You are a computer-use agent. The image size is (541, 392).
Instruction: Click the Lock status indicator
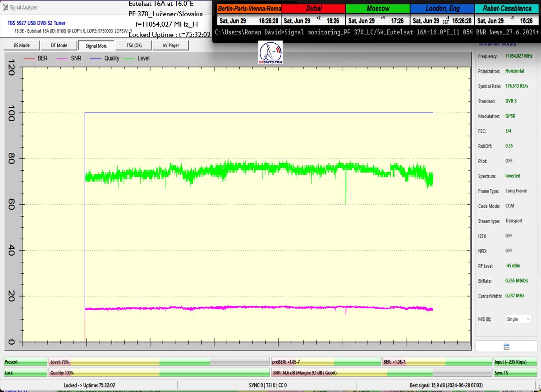coord(25,373)
